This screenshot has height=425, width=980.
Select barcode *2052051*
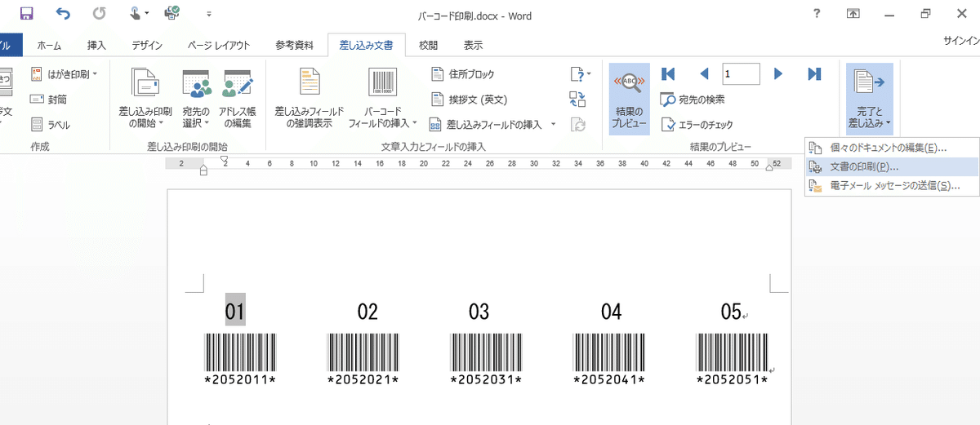click(732, 358)
